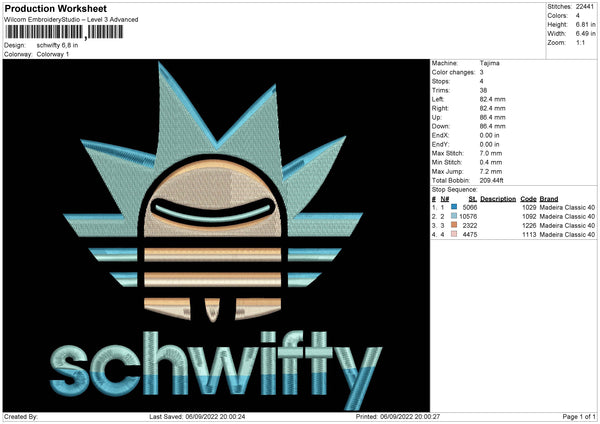Click the 'St.' column header
600x424 pixels.
pos(473,199)
